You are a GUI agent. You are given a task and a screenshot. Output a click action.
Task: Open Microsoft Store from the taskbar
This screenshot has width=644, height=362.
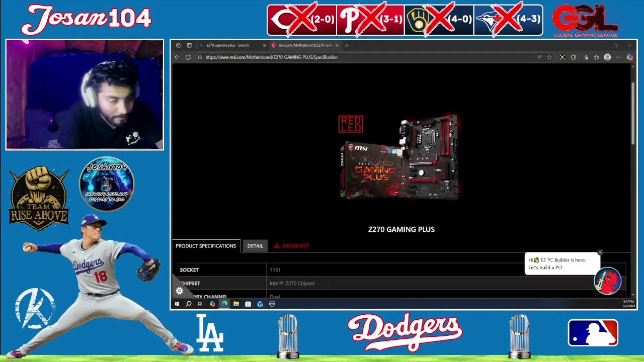[248, 304]
